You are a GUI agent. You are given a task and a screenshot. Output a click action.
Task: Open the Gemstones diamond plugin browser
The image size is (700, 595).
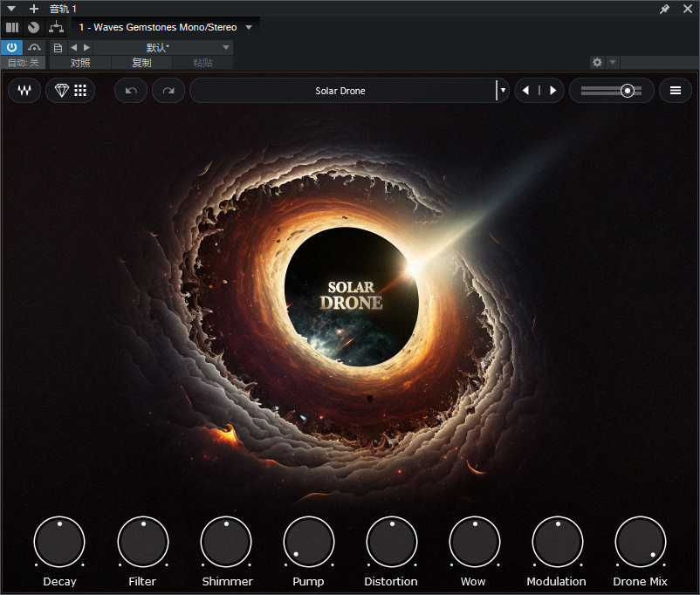(70, 91)
